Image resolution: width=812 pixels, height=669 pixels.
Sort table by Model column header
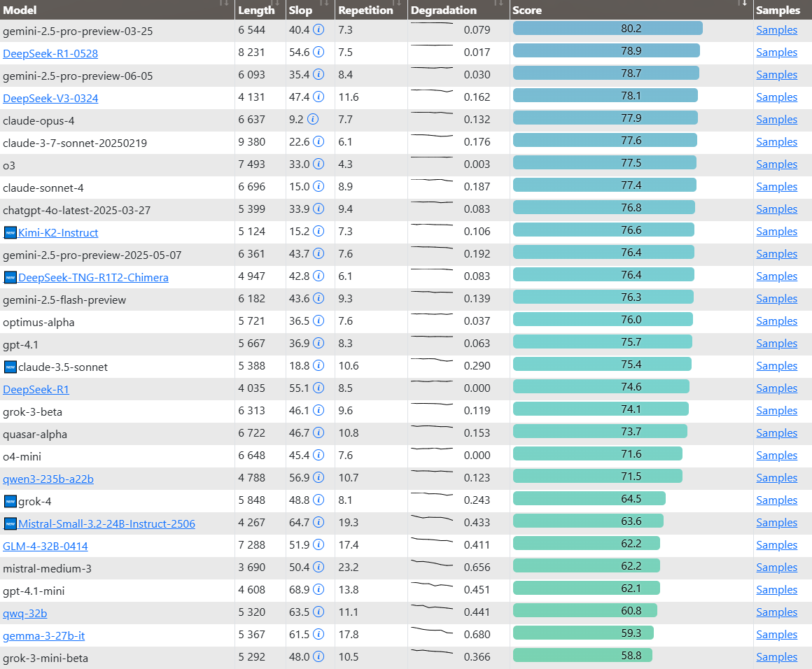pyautogui.click(x=117, y=10)
